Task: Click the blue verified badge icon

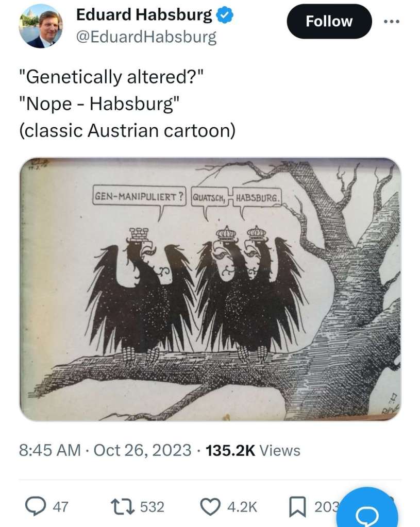Action: click(x=225, y=15)
